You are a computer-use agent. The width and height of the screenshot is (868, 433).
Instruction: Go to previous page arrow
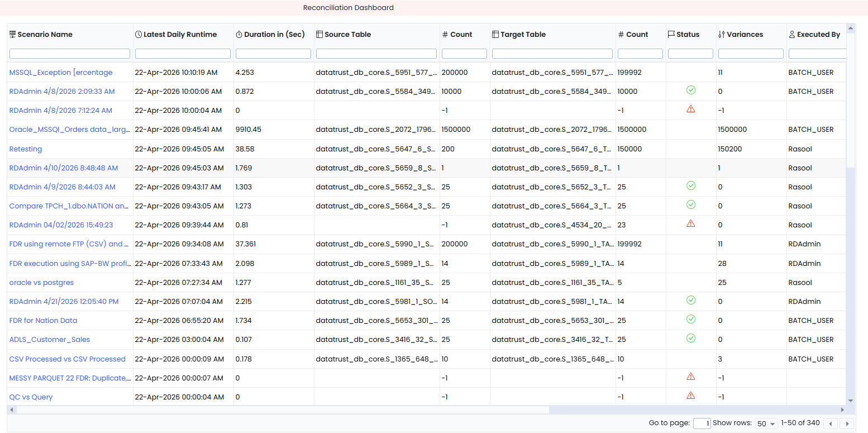pyautogui.click(x=832, y=424)
